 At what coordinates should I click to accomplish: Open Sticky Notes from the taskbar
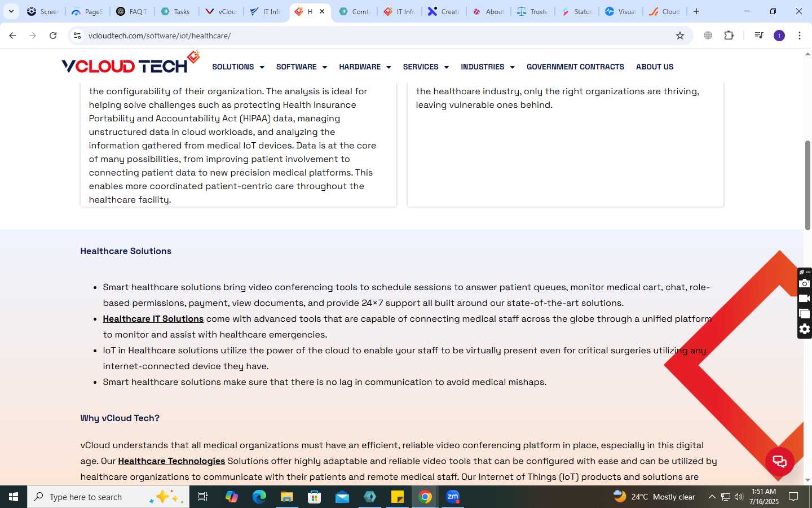[x=398, y=497]
